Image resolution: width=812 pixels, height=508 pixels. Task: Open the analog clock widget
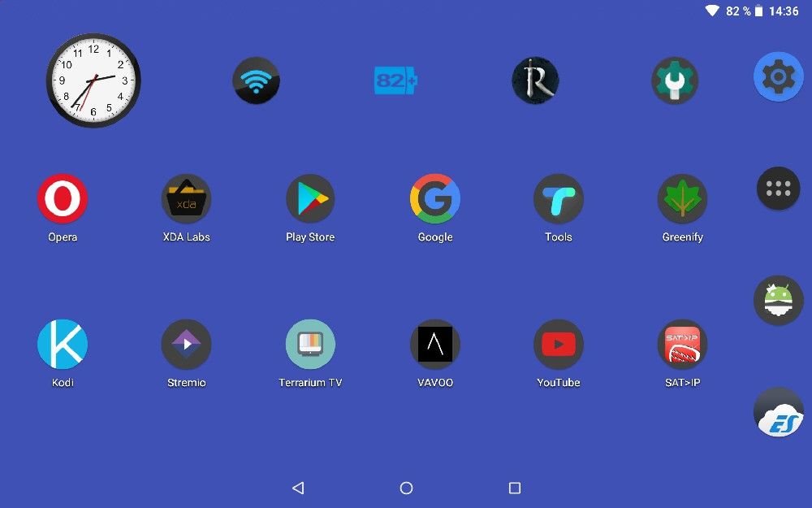coord(93,80)
